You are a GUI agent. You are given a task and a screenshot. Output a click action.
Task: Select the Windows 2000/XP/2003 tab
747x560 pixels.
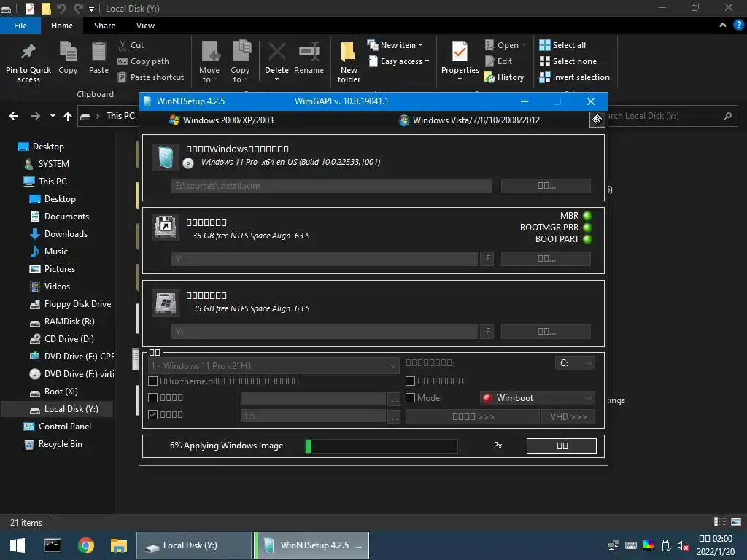(x=221, y=120)
